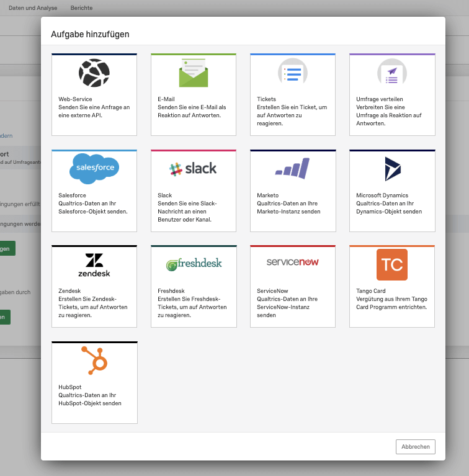Click the Web-Service title text
Screen dimensions: 469x476
point(75,99)
